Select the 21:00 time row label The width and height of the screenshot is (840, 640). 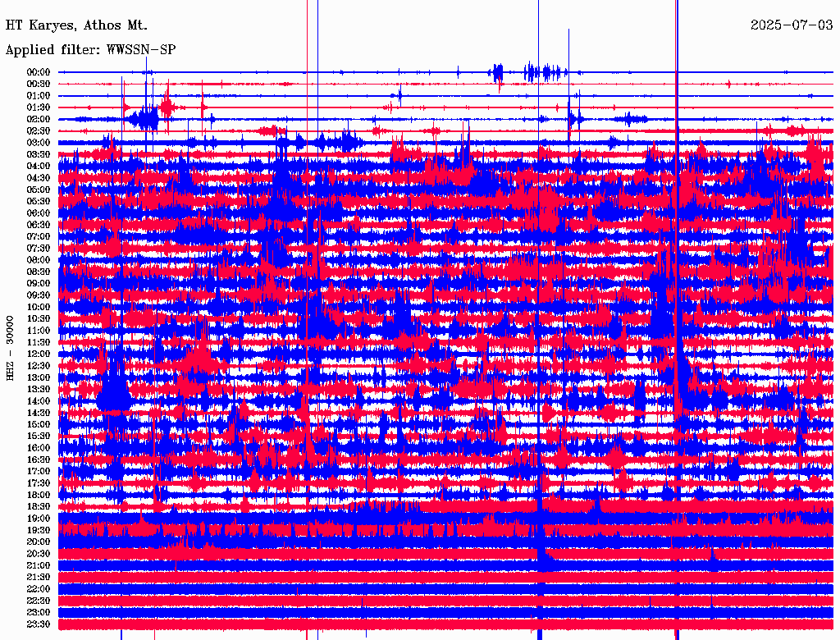pyautogui.click(x=39, y=565)
